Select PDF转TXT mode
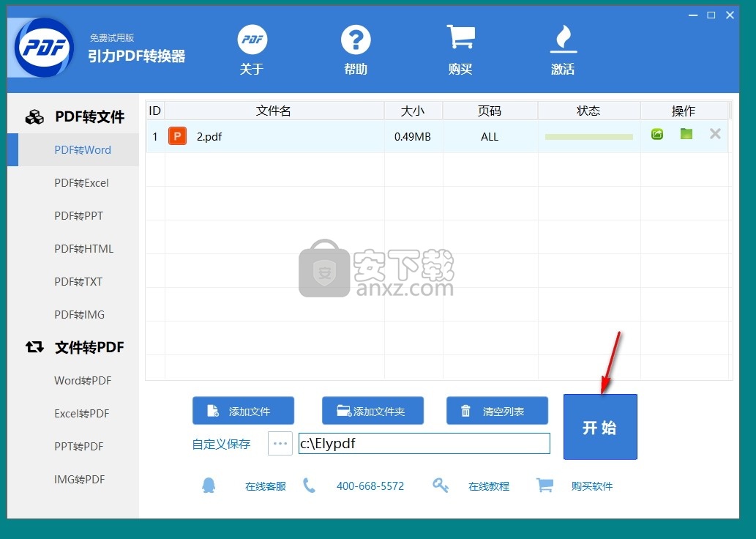Image resolution: width=756 pixels, height=539 pixels. tap(78, 281)
